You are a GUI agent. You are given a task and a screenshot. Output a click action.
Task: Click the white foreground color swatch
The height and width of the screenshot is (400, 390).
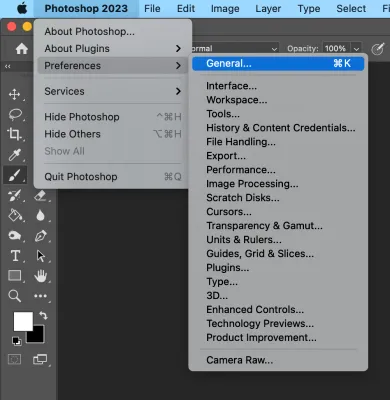click(22, 321)
